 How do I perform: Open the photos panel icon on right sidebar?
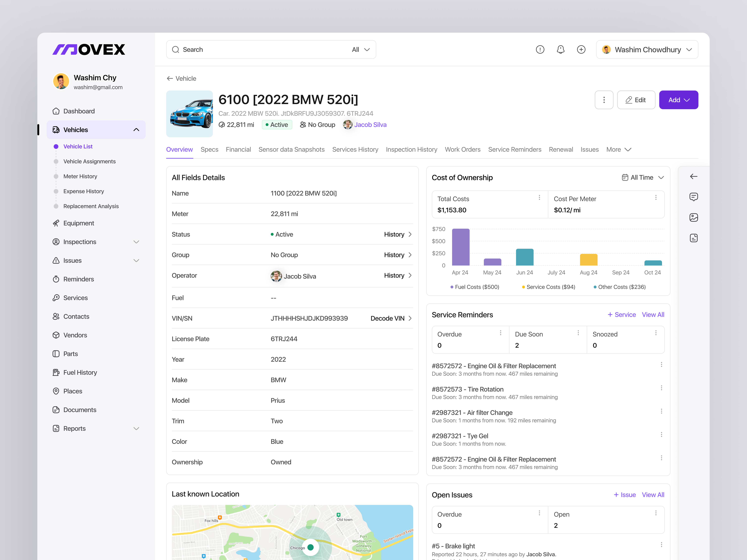694,217
